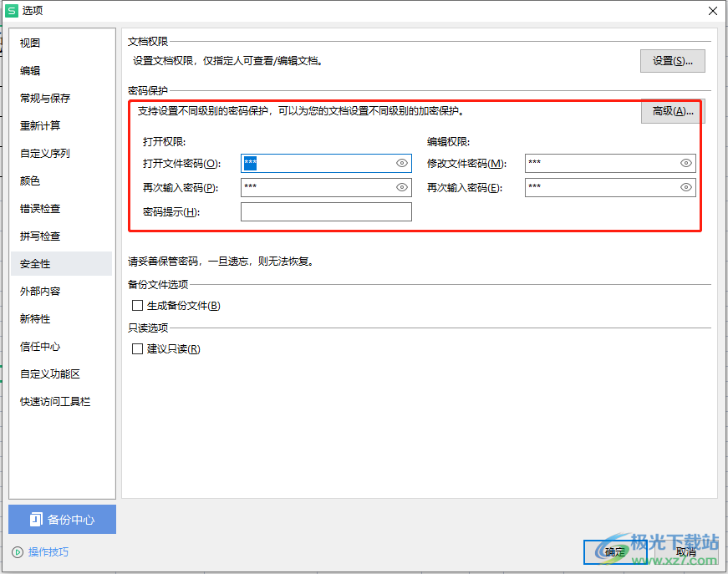Click the 设置(S)... document permission button
The width and height of the screenshot is (728, 574).
pyautogui.click(x=672, y=61)
